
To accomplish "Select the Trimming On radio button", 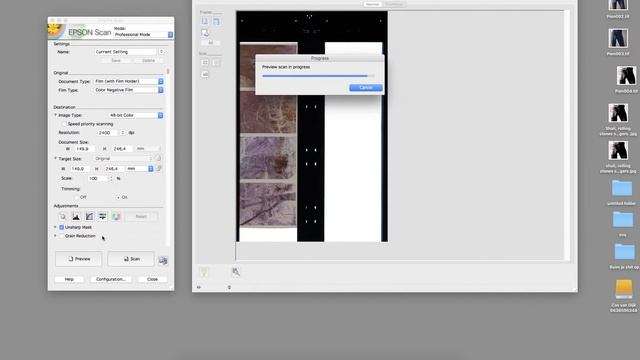I will pyautogui.click(x=118, y=197).
